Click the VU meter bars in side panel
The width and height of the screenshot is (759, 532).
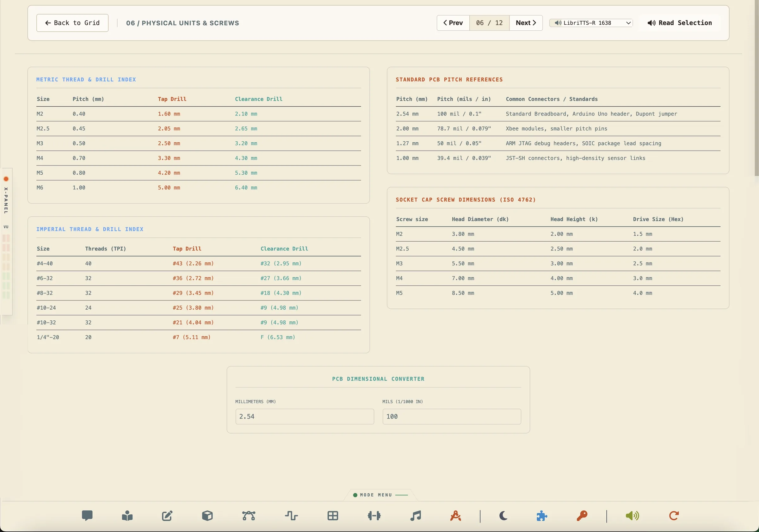(x=6, y=267)
